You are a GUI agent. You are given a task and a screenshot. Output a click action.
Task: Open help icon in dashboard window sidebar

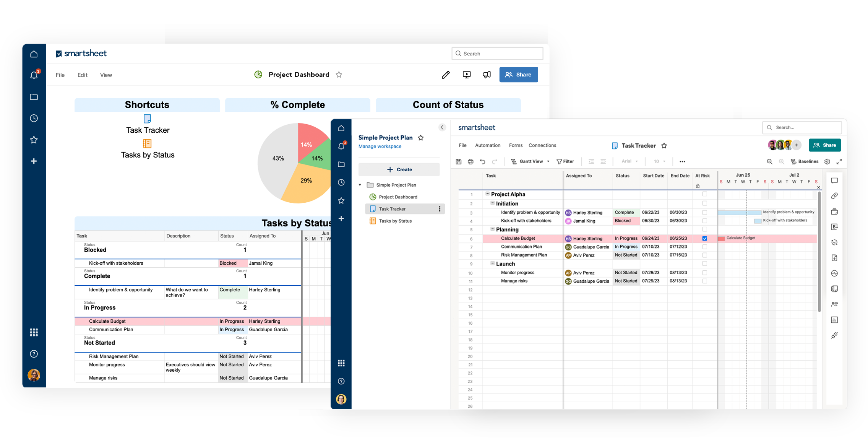34,354
